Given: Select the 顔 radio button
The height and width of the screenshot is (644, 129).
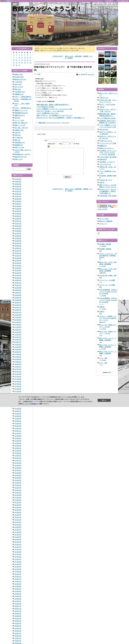Looking at the screenshot, I should pos(73,144).
